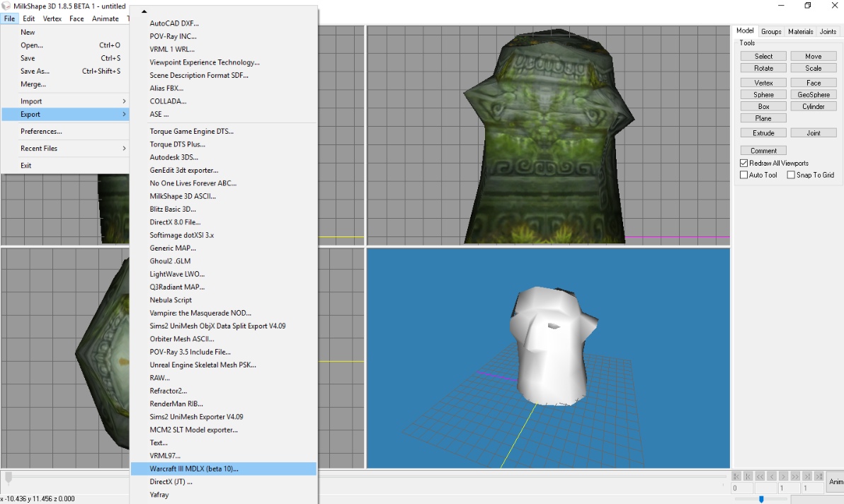This screenshot has height=504, width=844.
Task: Click the GeoSphere tool button
Action: pyautogui.click(x=814, y=95)
